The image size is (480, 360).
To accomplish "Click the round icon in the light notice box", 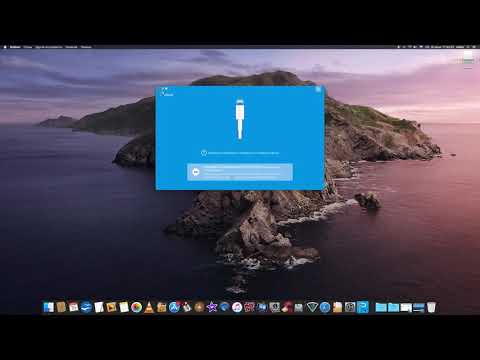I will coord(196,172).
